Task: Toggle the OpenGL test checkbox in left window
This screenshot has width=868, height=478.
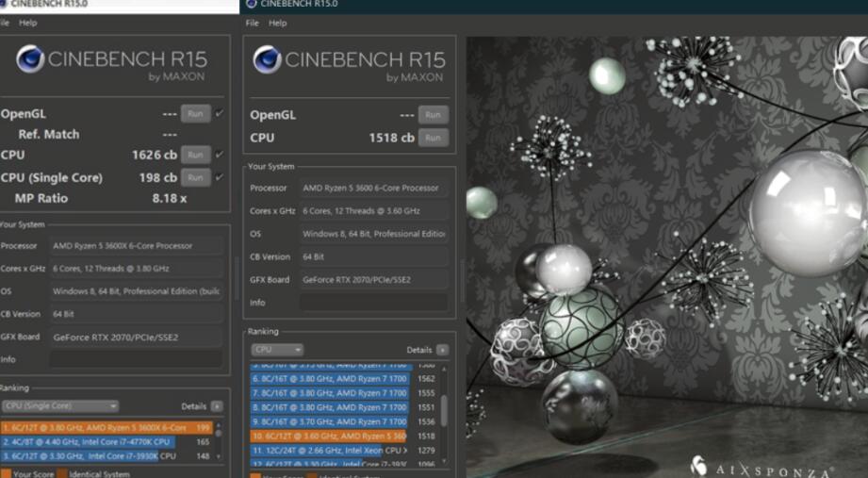Action: [220, 113]
